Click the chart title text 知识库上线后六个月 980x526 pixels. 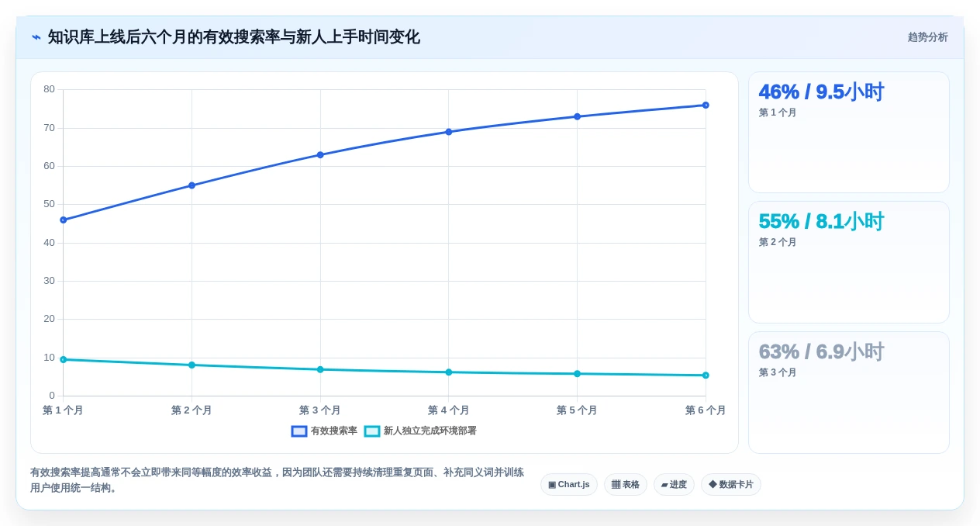[117, 37]
